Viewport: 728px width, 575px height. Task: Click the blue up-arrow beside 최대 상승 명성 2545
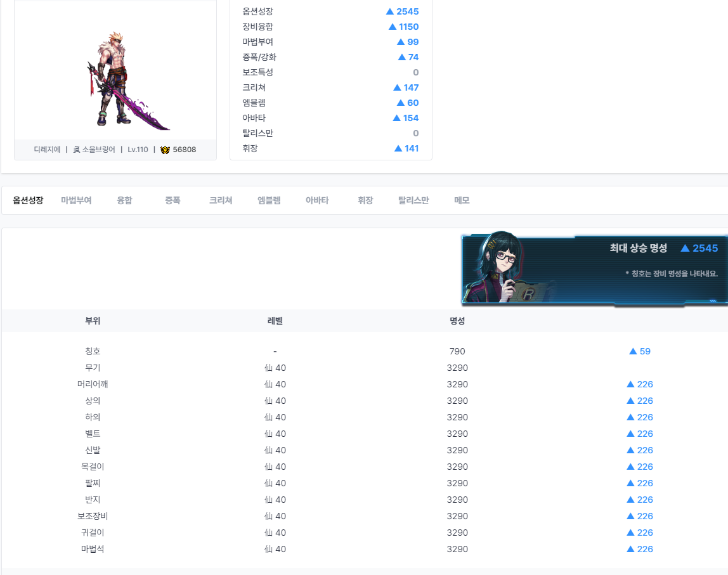click(685, 248)
